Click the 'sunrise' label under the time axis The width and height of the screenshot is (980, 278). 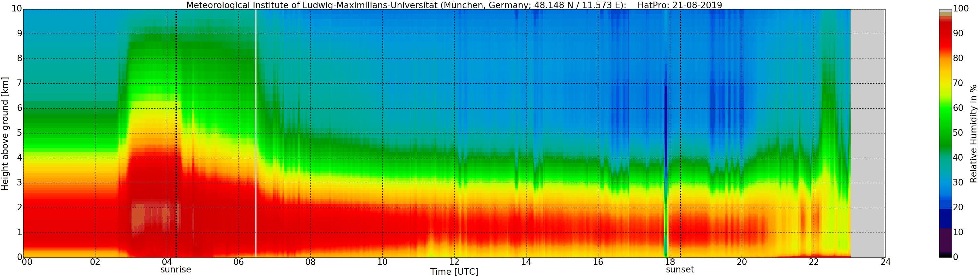pyautogui.click(x=176, y=269)
